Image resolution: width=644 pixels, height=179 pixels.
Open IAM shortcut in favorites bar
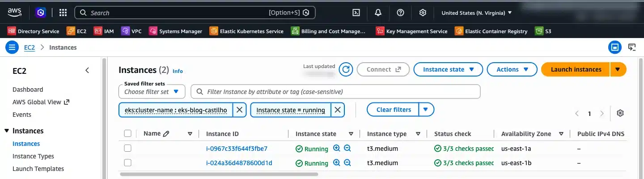tap(104, 31)
